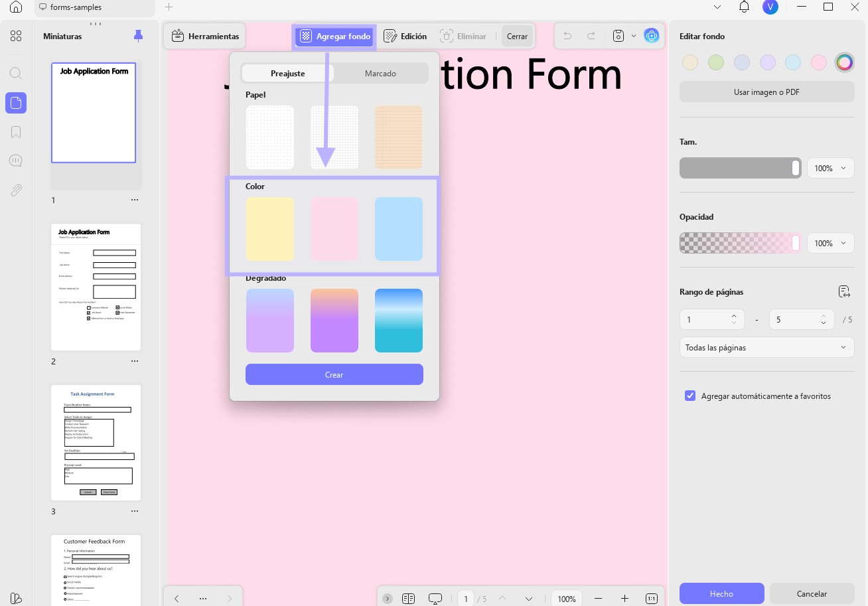Click the Hecho button
The width and height of the screenshot is (868, 606).
721,594
